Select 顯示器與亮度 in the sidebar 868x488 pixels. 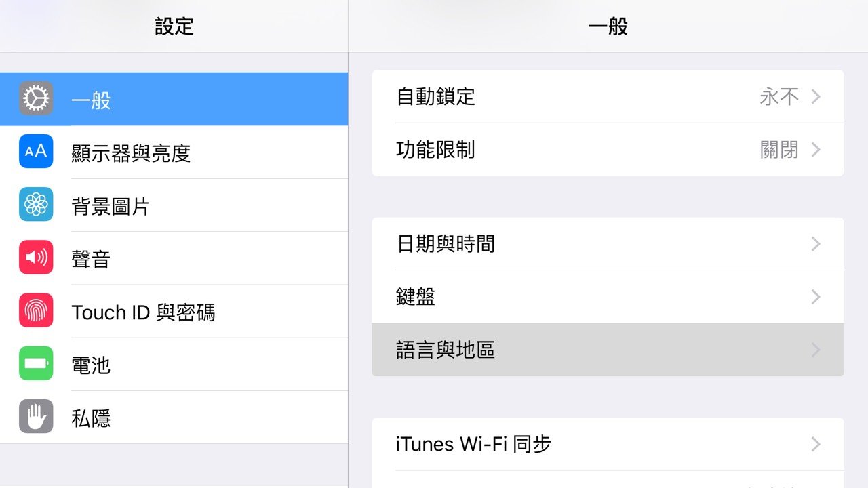click(131, 153)
